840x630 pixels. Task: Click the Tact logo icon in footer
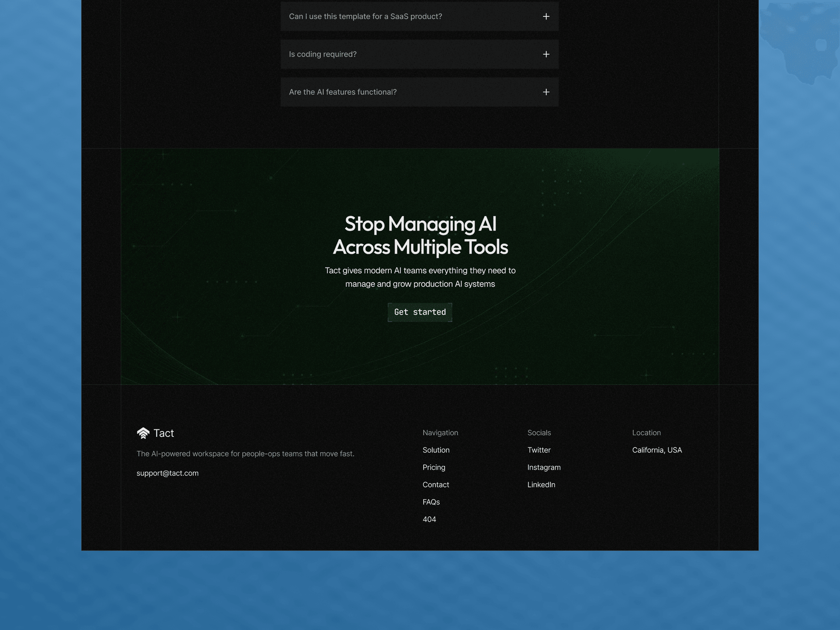tap(143, 433)
